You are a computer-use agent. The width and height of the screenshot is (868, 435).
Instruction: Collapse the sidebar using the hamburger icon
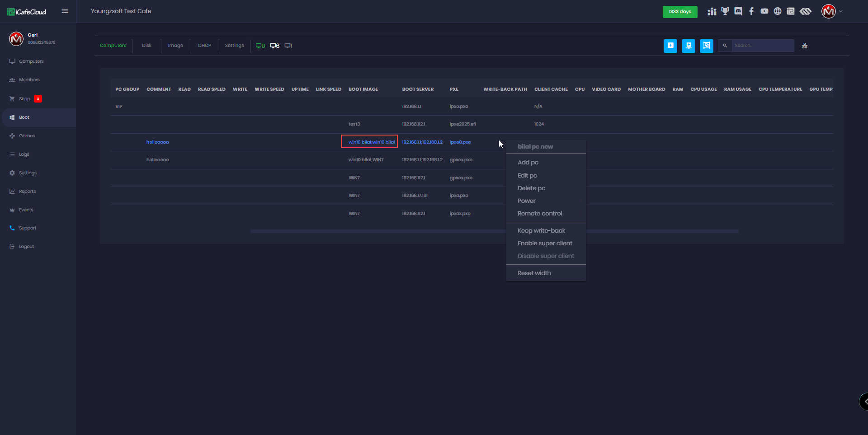(x=65, y=11)
